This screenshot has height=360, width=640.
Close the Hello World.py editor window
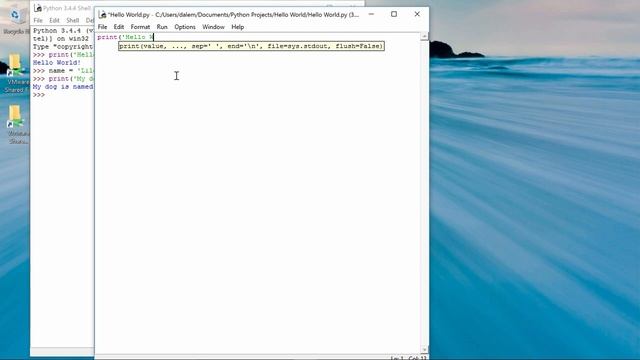click(417, 14)
